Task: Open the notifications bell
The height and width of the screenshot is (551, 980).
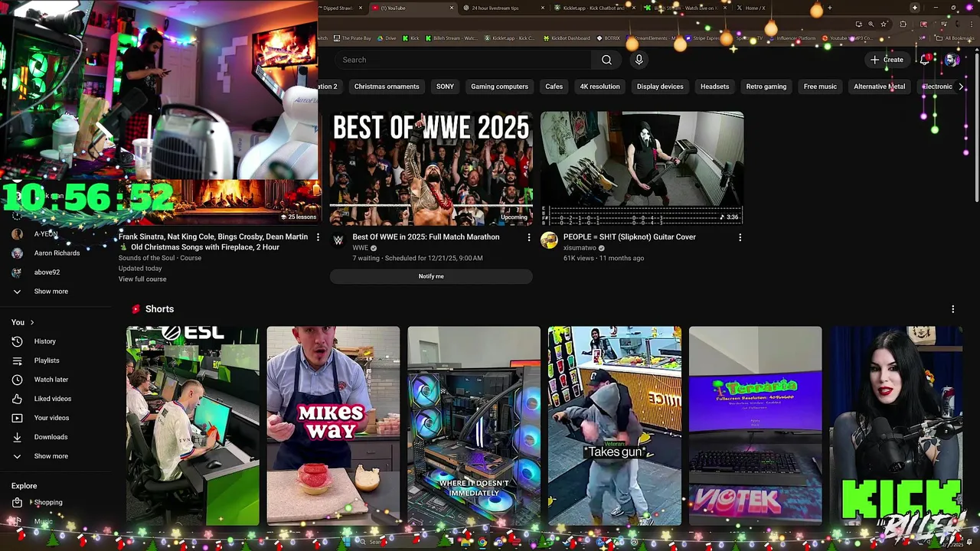Action: click(x=926, y=60)
